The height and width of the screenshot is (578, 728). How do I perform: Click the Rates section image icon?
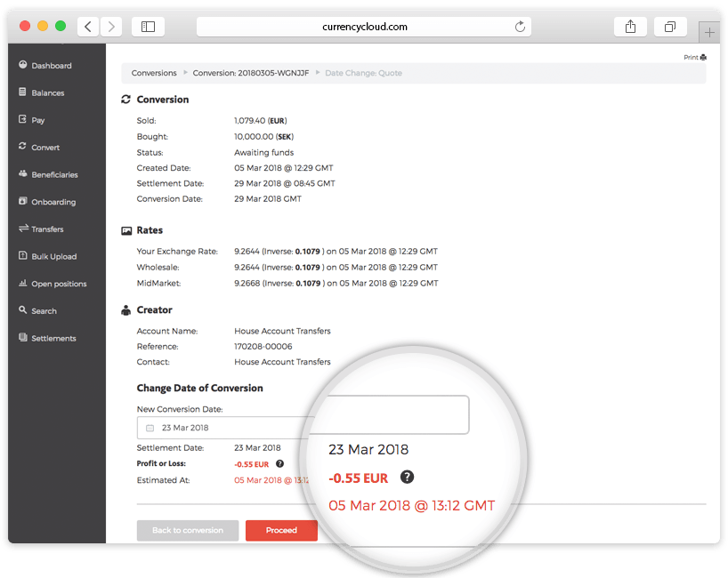point(126,230)
